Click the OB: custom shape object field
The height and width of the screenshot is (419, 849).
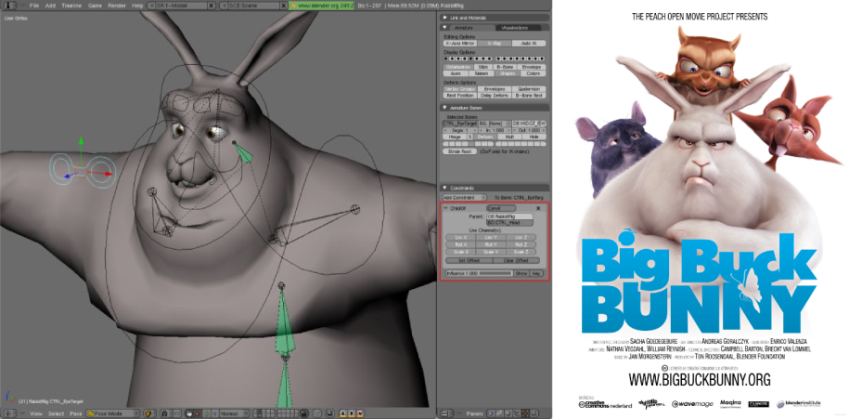[x=526, y=124]
